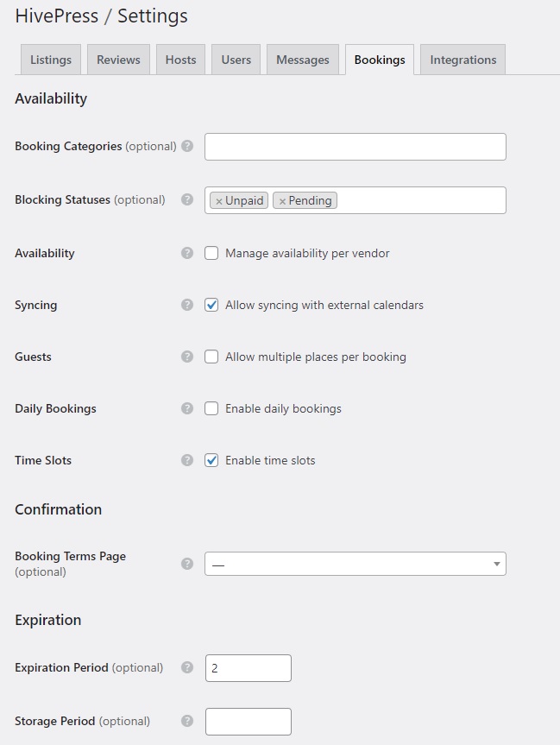Image resolution: width=560 pixels, height=745 pixels.
Task: Open the Integrations tab
Action: pos(463,60)
